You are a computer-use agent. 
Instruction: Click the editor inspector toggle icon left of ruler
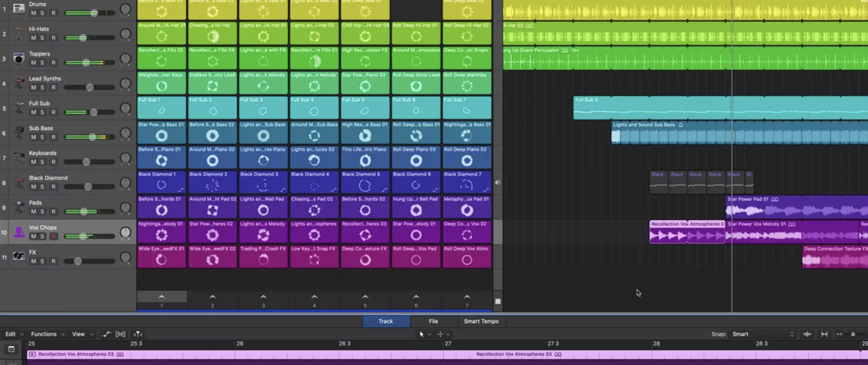point(11,349)
